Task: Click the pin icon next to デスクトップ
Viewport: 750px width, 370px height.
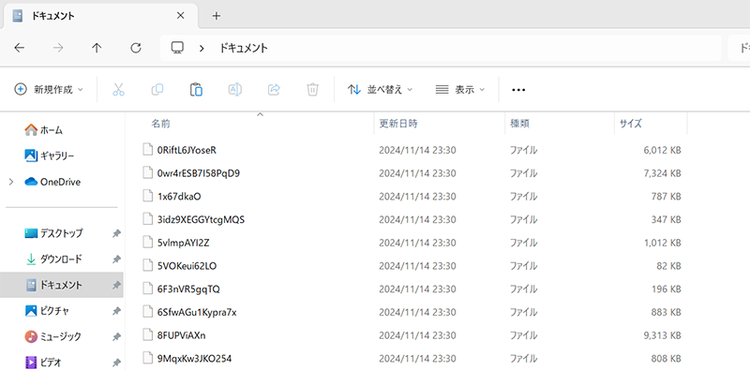Action: point(116,234)
